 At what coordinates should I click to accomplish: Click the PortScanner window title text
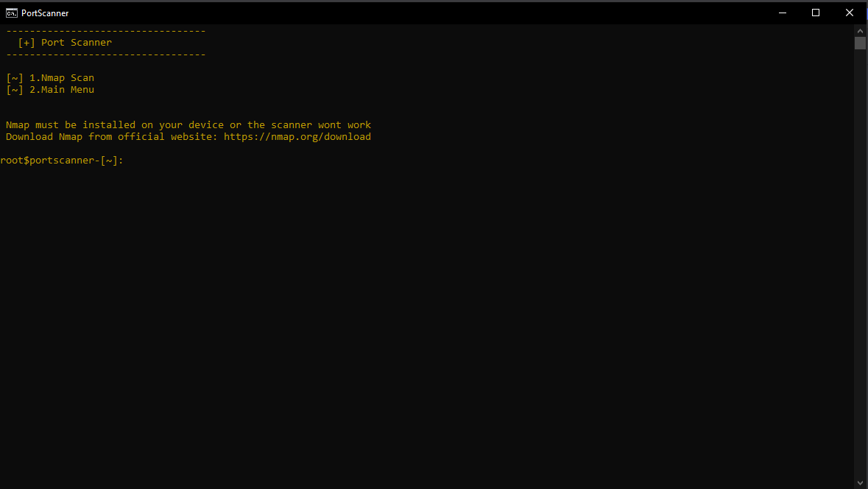point(45,13)
